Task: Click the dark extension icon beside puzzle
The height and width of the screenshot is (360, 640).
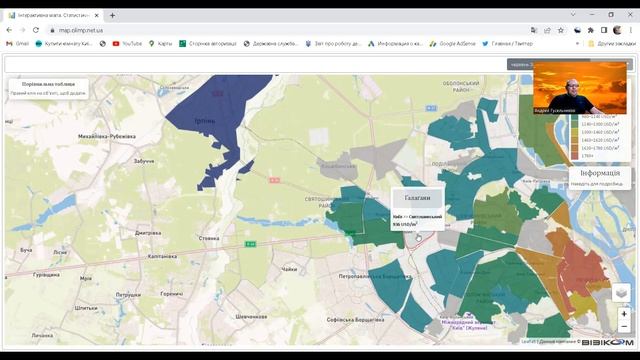Action: 578,30
